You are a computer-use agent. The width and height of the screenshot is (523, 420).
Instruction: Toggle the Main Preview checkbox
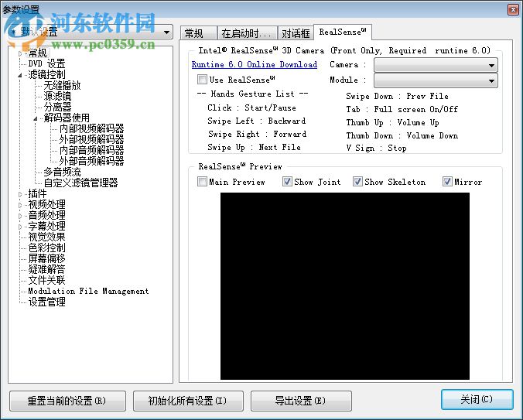[202, 182]
